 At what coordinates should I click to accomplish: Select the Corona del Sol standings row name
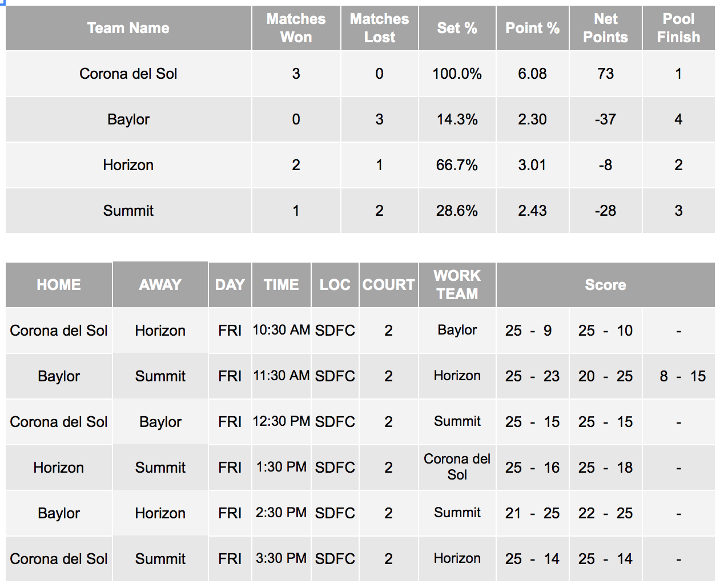(x=128, y=74)
